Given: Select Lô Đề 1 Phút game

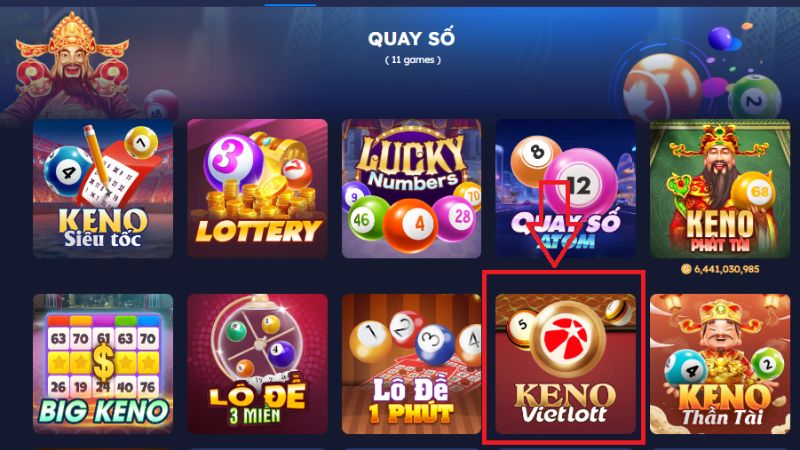Looking at the screenshot, I should click(412, 364).
